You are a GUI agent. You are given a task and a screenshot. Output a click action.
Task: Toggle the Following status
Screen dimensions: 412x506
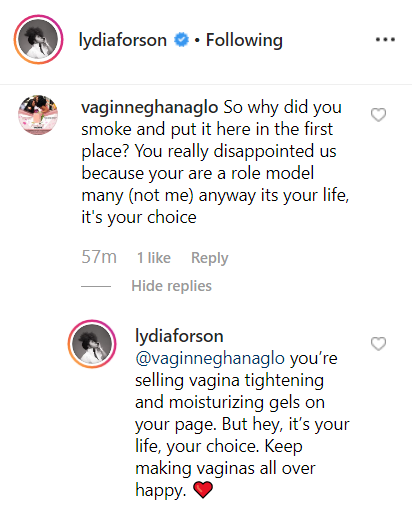tap(244, 40)
